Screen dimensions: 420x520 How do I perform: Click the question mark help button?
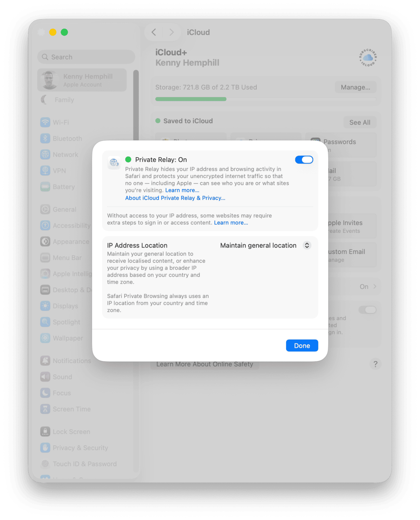375,364
